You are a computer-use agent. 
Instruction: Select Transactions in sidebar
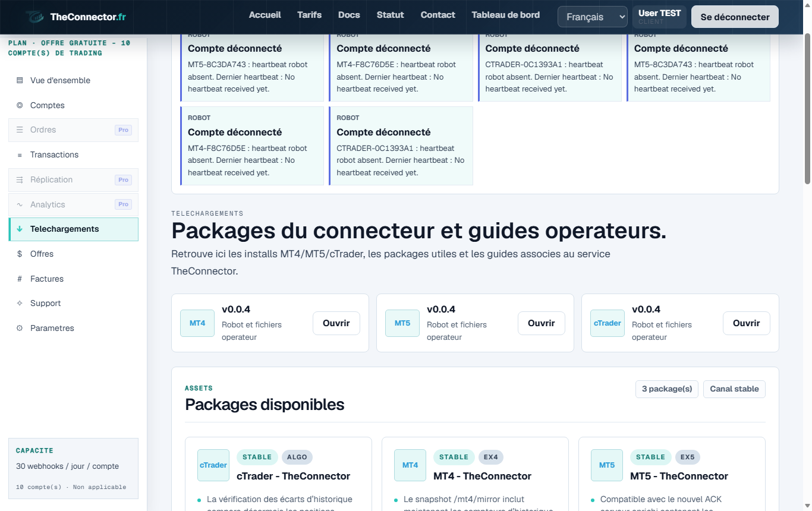click(74, 154)
